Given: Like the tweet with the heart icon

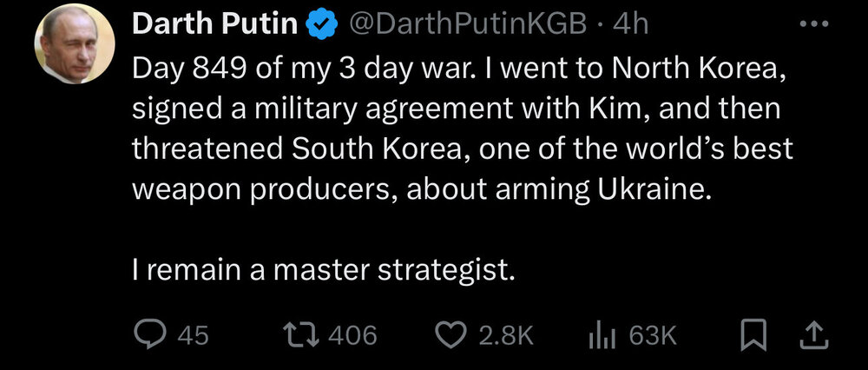Looking at the screenshot, I should pos(451,335).
